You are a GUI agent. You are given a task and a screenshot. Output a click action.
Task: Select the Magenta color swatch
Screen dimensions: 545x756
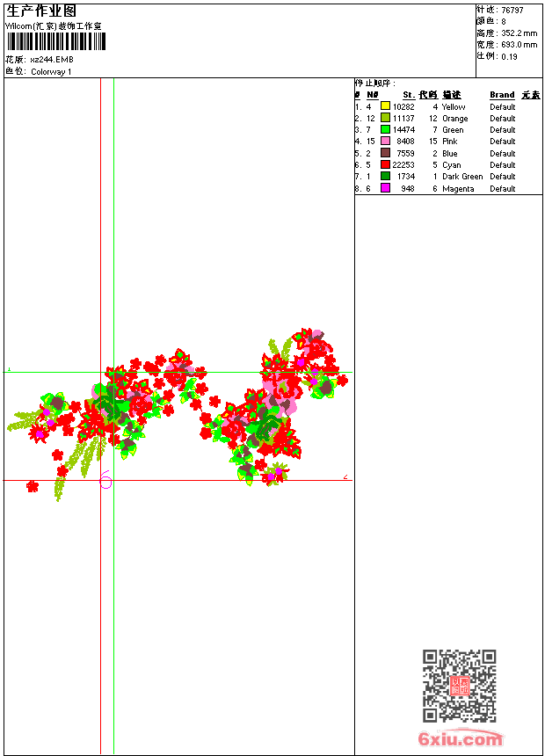coord(385,188)
